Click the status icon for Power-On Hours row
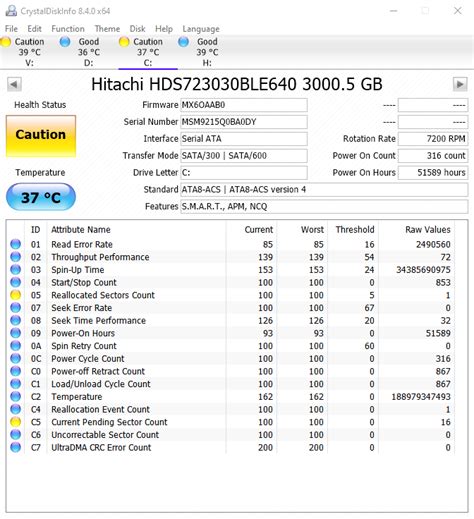Image resolution: width=474 pixels, height=519 pixels. pos(15,333)
